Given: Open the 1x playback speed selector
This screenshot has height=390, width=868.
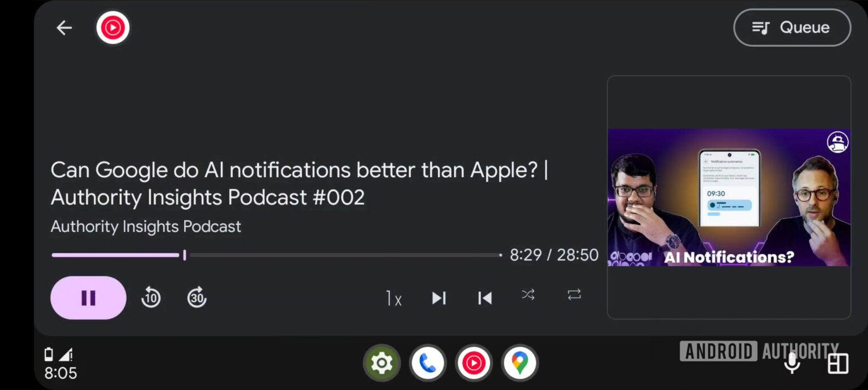Looking at the screenshot, I should click(x=394, y=298).
